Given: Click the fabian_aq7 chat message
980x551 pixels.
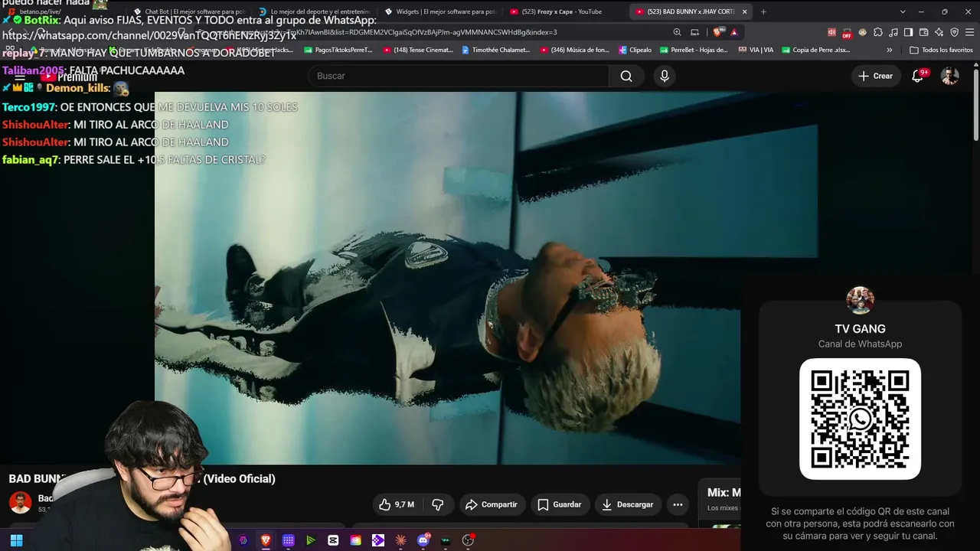Looking at the screenshot, I should pos(134,160).
